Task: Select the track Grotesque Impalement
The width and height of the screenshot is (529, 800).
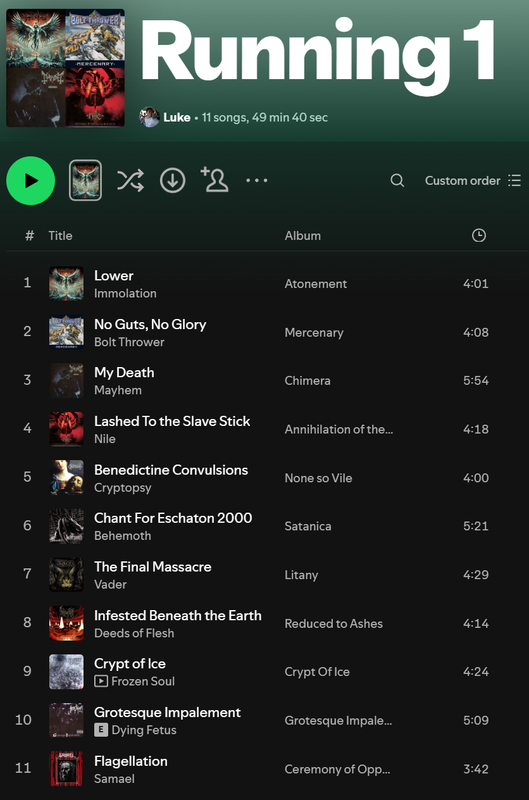Action: 167,712
